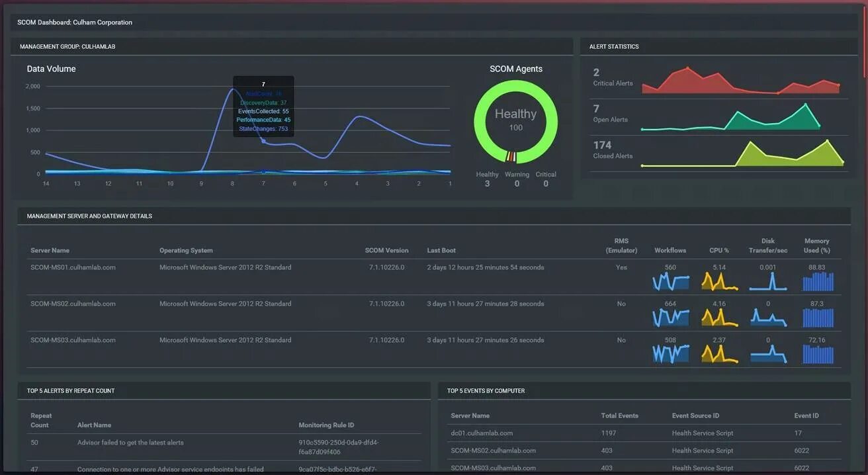Click the CPU % sparkline for SCOM-MS01
Image resolution: width=868 pixels, height=475 pixels.
pos(720,282)
